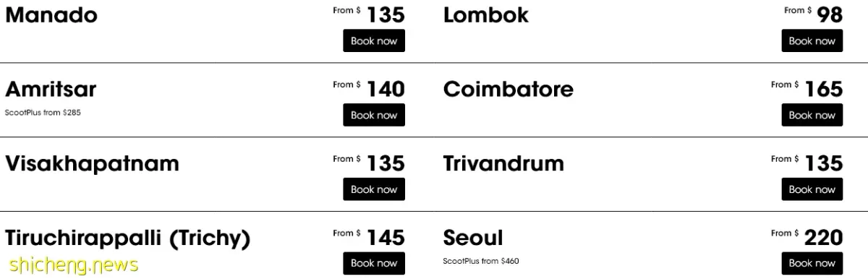The height and width of the screenshot is (279, 868).
Task: Choose the Trivandrum destination title
Action: (x=503, y=163)
